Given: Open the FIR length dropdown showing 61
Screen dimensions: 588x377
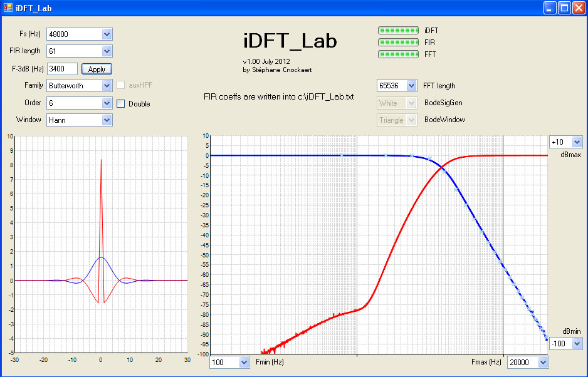Looking at the screenshot, I should click(80, 51).
